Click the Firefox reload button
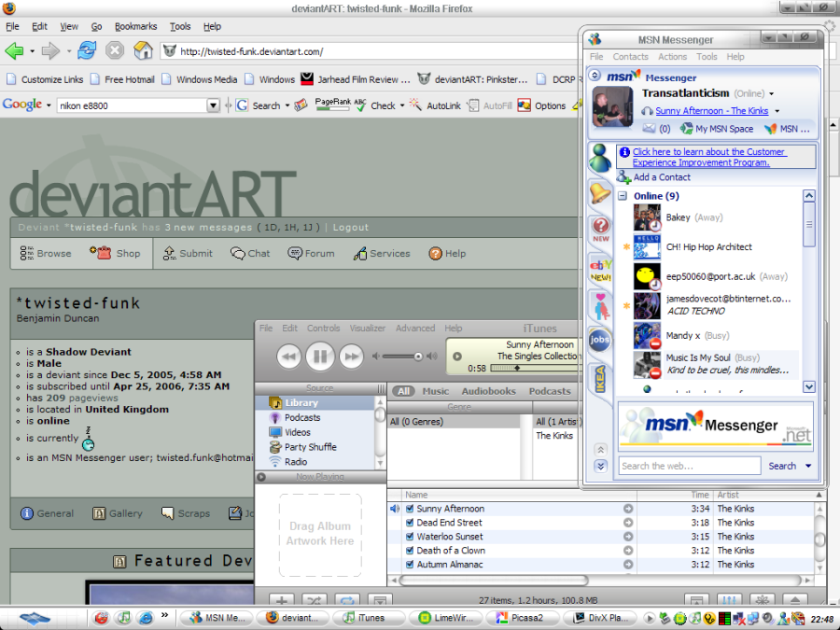The width and height of the screenshot is (840, 630). pyautogui.click(x=87, y=51)
